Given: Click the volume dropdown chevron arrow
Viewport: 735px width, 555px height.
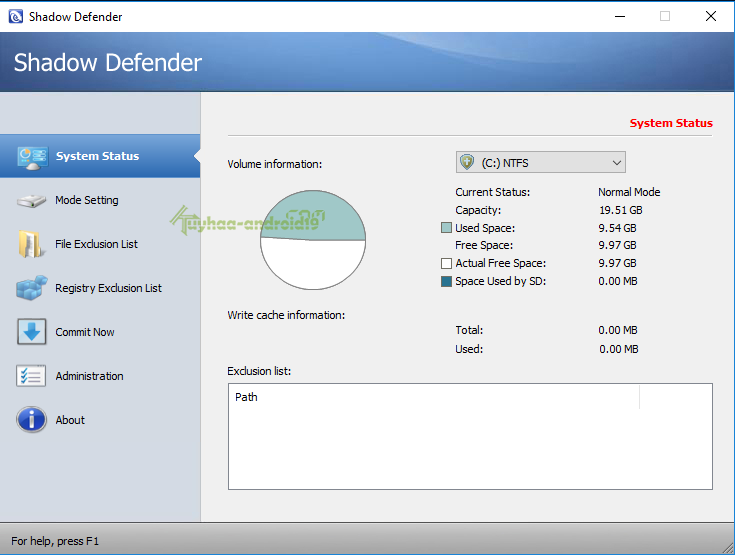Looking at the screenshot, I should click(616, 163).
